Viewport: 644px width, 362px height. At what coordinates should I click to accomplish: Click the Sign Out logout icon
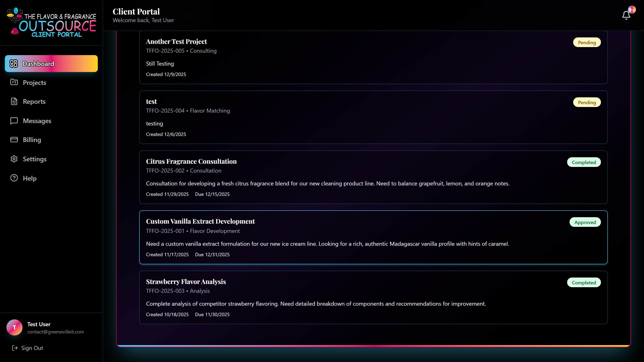click(15, 348)
